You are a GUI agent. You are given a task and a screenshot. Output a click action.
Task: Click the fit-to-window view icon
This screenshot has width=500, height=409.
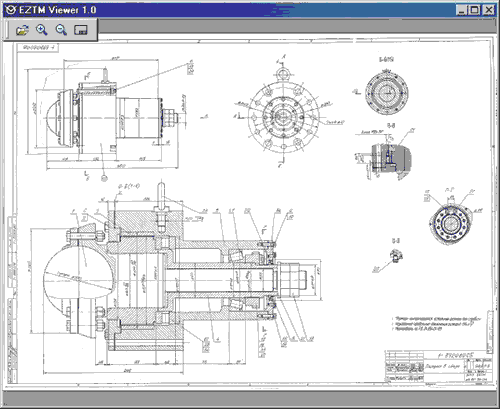[x=81, y=30]
